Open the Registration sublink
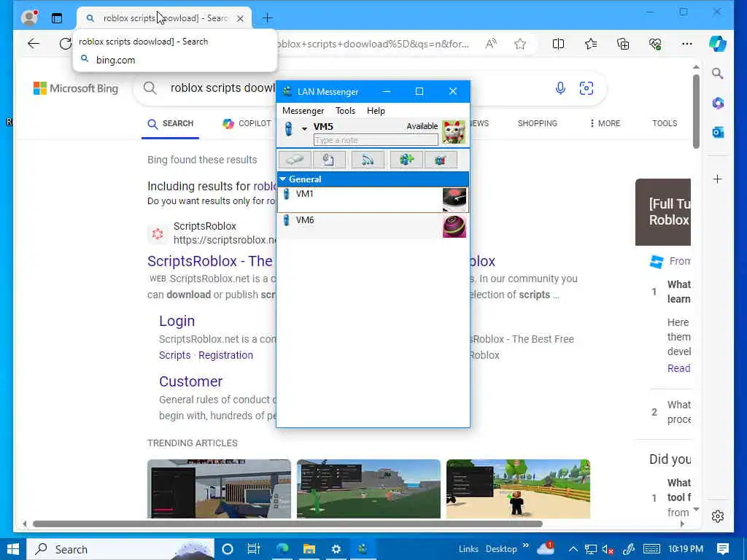The width and height of the screenshot is (747, 560). click(226, 355)
